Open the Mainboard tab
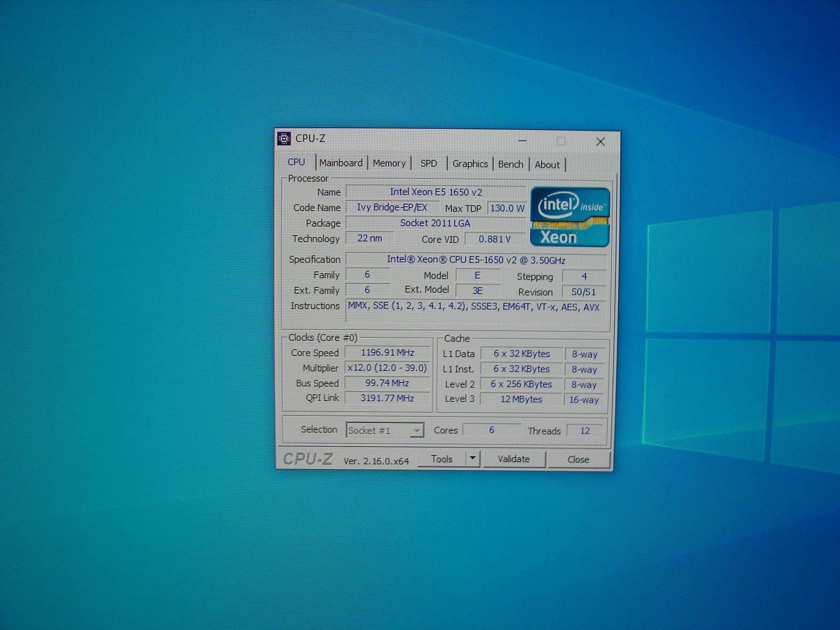Viewport: 840px width, 630px height. [341, 163]
